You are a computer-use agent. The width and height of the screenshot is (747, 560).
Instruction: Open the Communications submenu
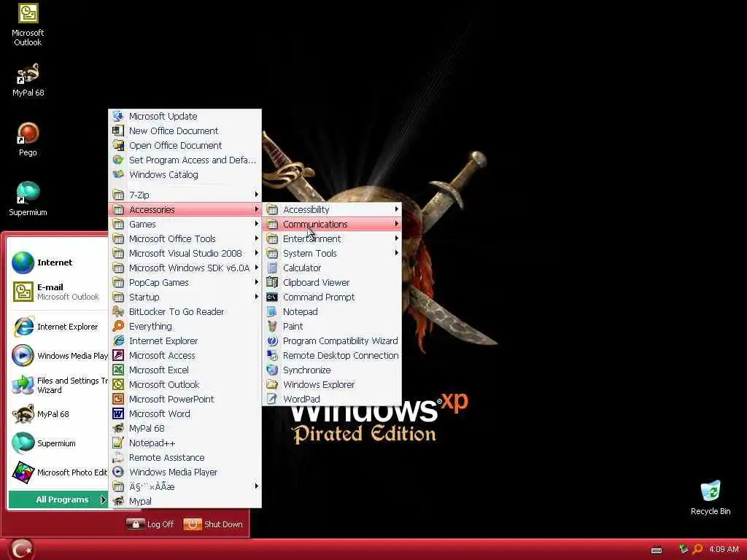pyautogui.click(x=332, y=225)
